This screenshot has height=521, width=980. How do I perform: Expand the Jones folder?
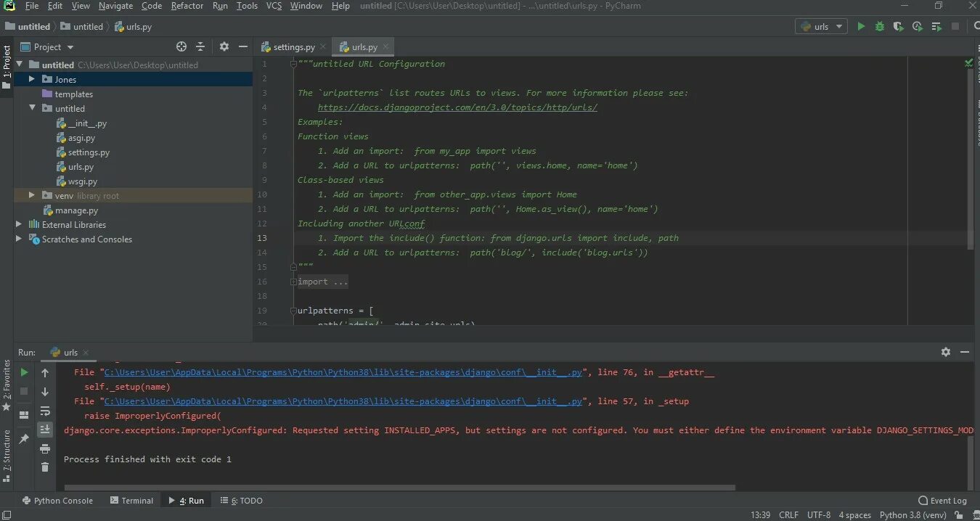32,79
